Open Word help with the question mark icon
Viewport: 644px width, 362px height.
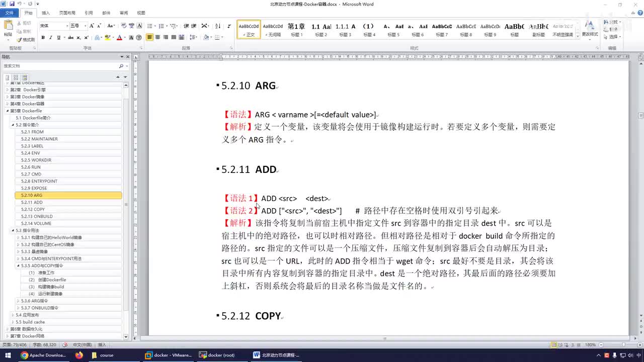pyautogui.click(x=639, y=13)
